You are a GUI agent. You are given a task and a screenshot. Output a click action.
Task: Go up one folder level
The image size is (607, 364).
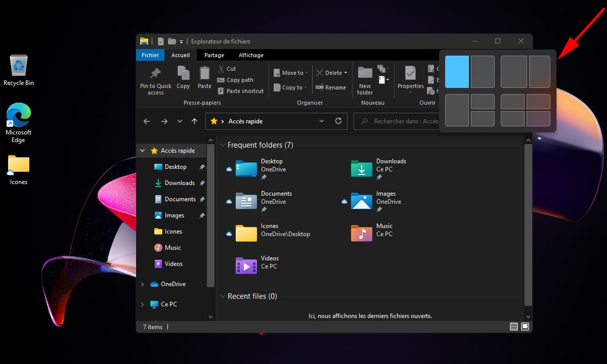coord(194,121)
